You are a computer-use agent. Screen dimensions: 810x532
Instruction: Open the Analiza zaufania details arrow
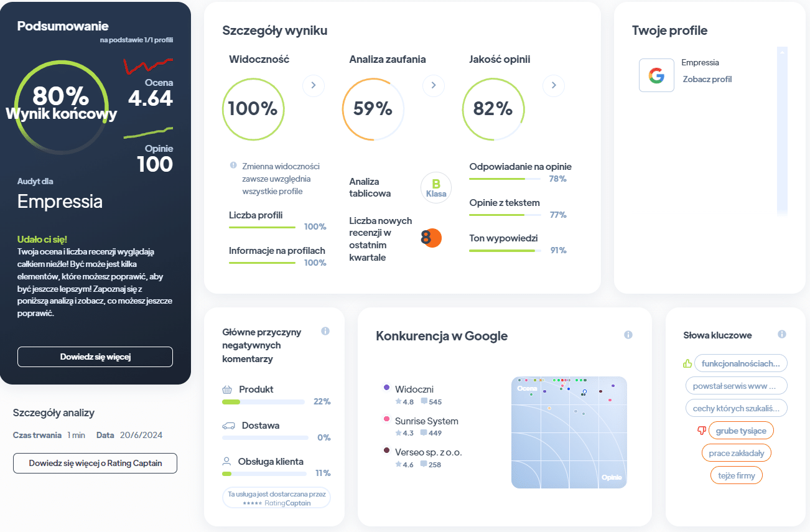434,85
